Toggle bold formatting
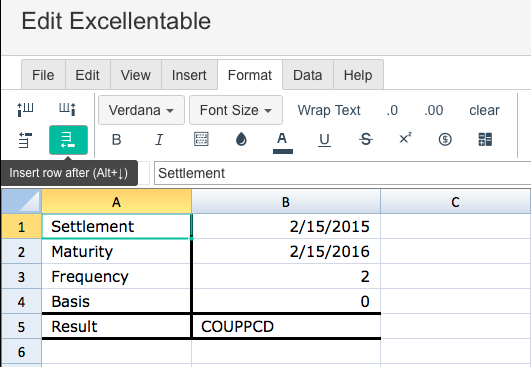 pyautogui.click(x=116, y=139)
